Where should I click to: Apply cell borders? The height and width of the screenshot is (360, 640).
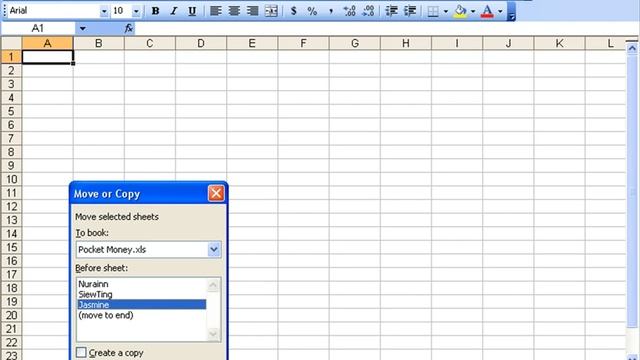[x=433, y=11]
